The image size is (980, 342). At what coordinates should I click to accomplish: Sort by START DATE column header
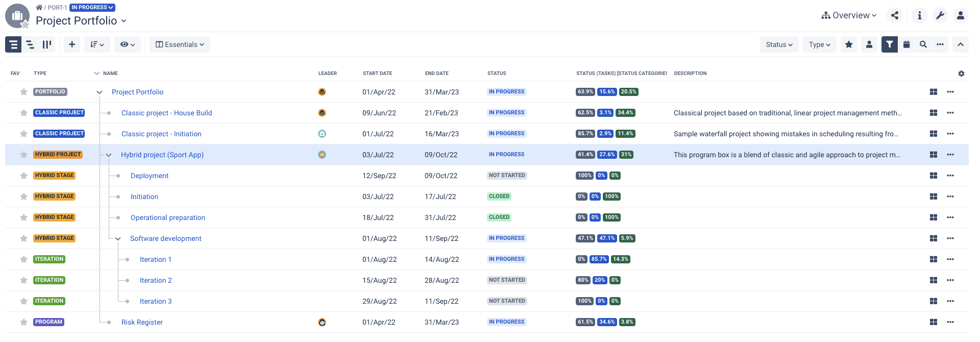tap(377, 74)
